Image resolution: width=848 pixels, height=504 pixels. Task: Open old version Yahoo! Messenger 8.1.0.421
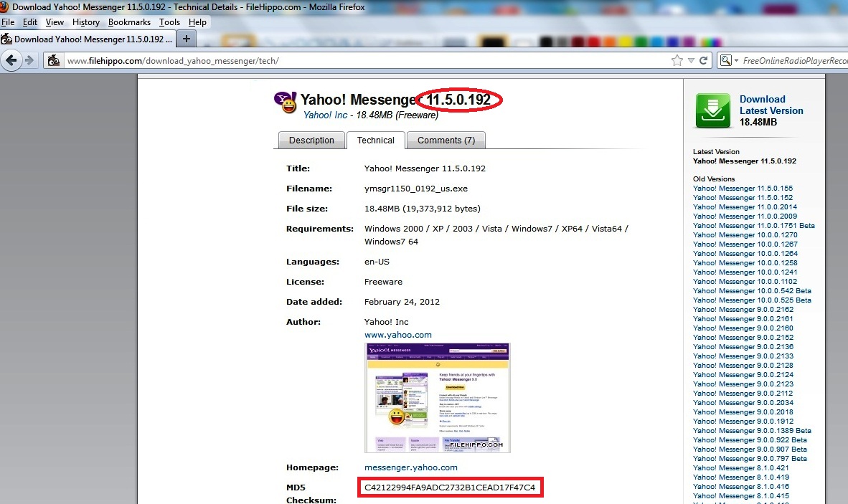(x=741, y=468)
